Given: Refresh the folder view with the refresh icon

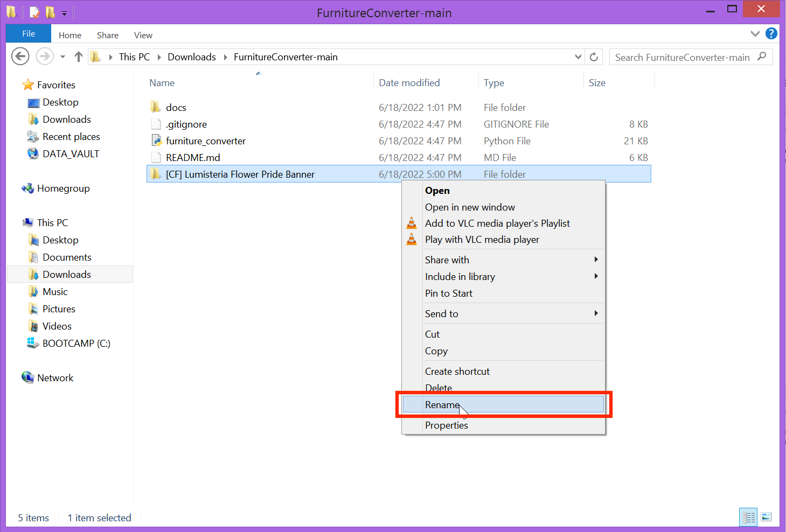Looking at the screenshot, I should pyautogui.click(x=594, y=57).
